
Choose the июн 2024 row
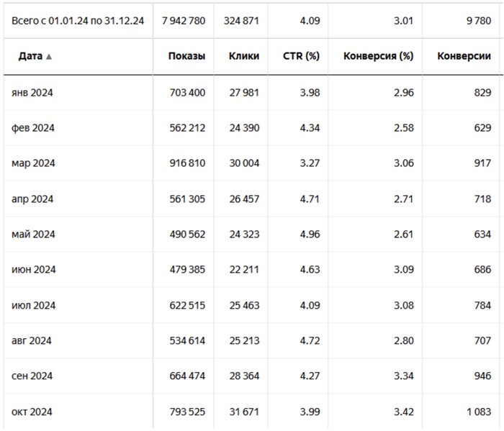[34, 270]
